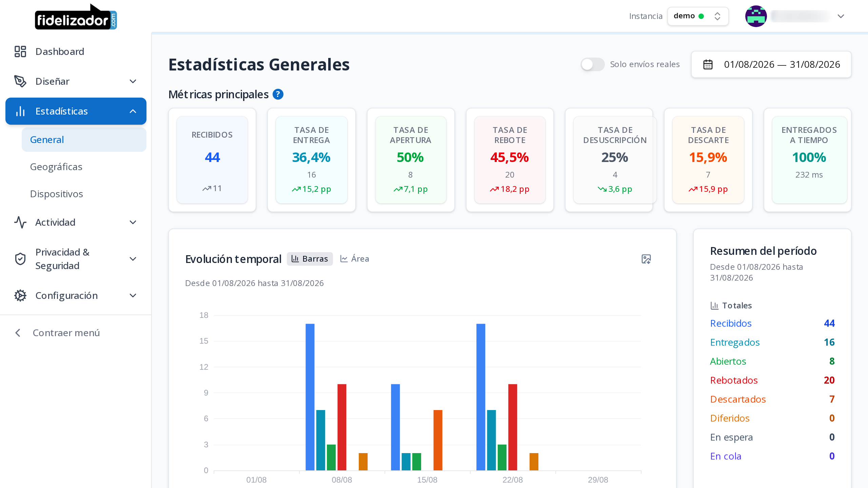Open date range 01/08/2026 — 31/08/2026 picker

tap(771, 64)
